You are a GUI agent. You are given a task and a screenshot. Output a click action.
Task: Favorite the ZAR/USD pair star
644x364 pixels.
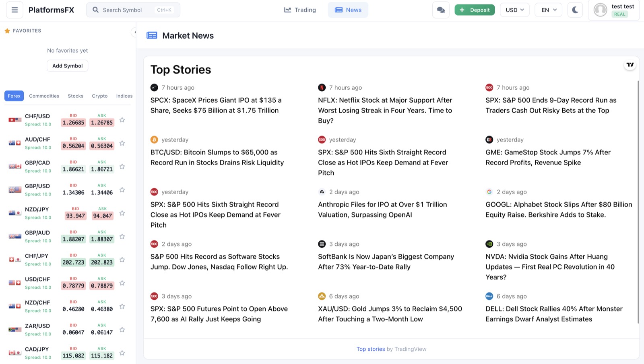pos(122,330)
